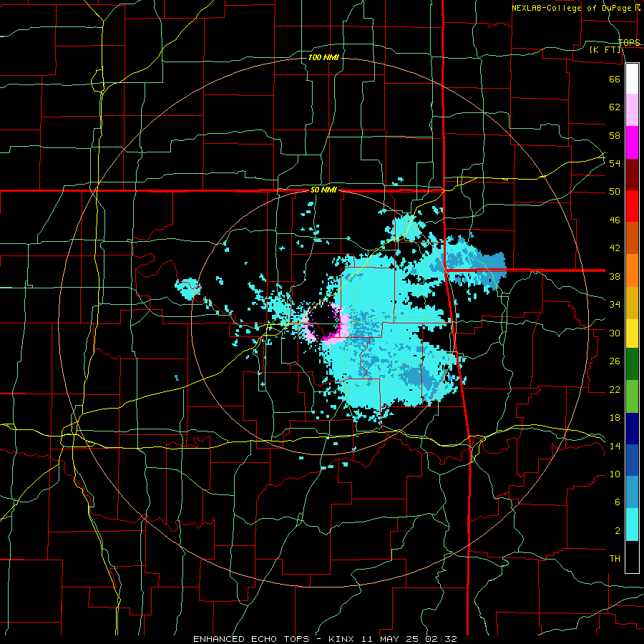Click the bright red 46-50 kft legend swatch
The width and height of the screenshot is (644, 644).
[632, 206]
